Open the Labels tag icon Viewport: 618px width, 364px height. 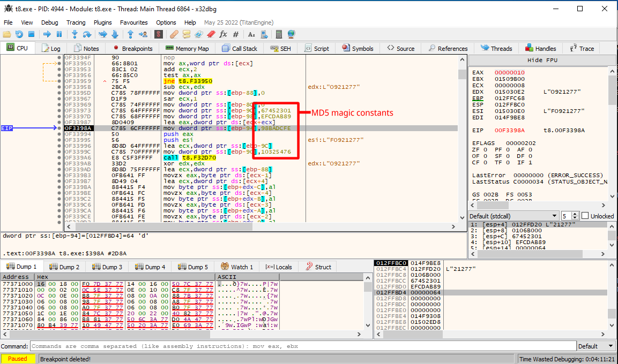pyautogui.click(x=199, y=34)
